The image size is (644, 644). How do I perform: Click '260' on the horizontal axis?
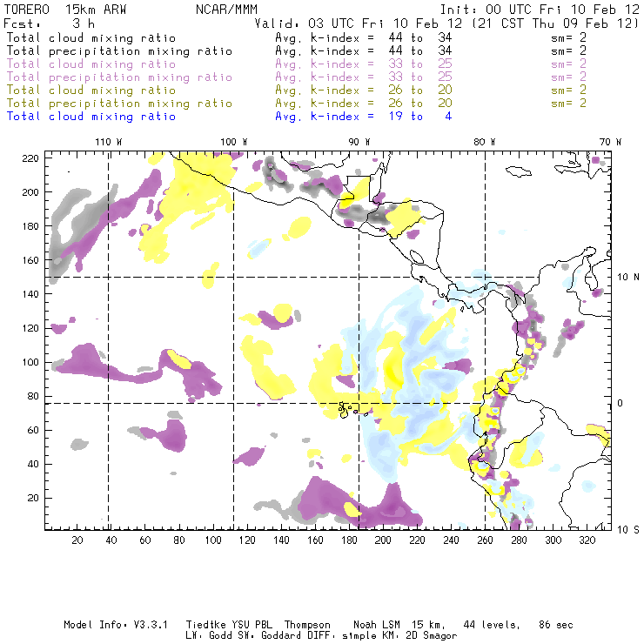pos(485,540)
